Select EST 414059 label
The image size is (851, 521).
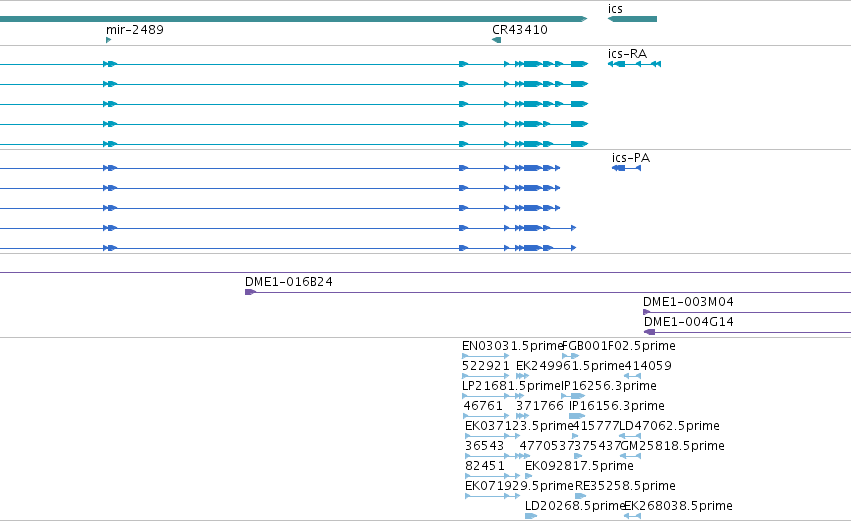pyautogui.click(x=648, y=366)
